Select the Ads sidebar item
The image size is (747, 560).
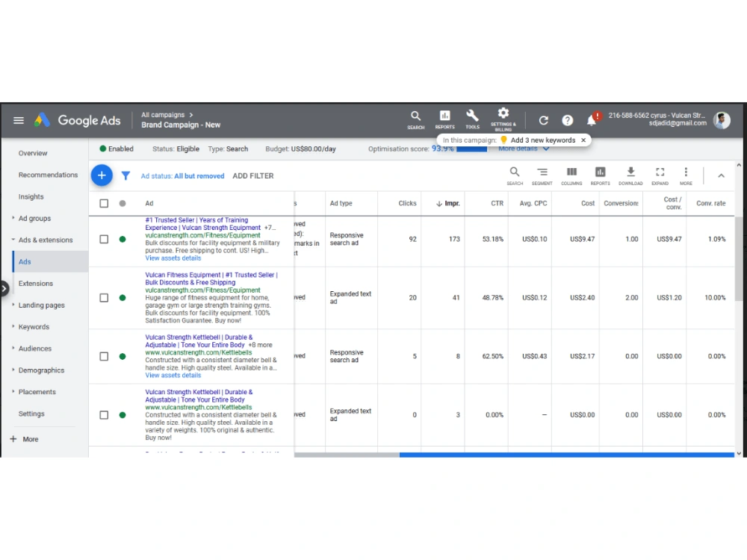pos(51,261)
